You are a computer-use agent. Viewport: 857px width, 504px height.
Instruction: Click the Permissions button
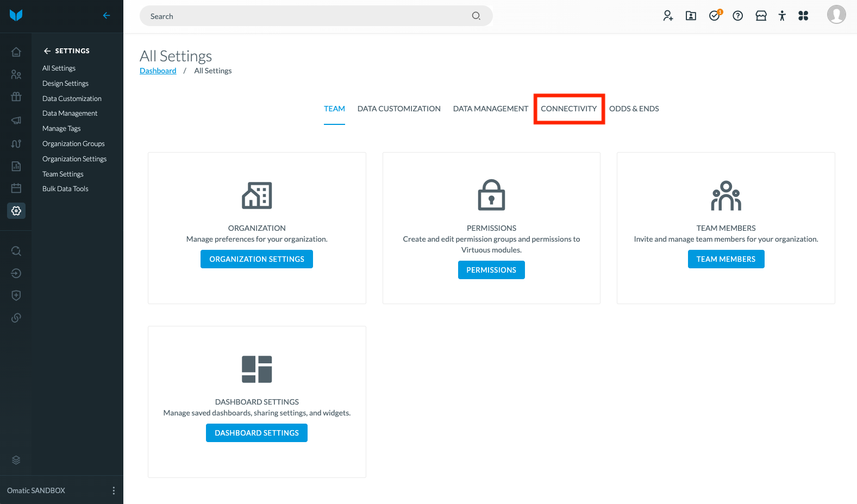pyautogui.click(x=491, y=270)
